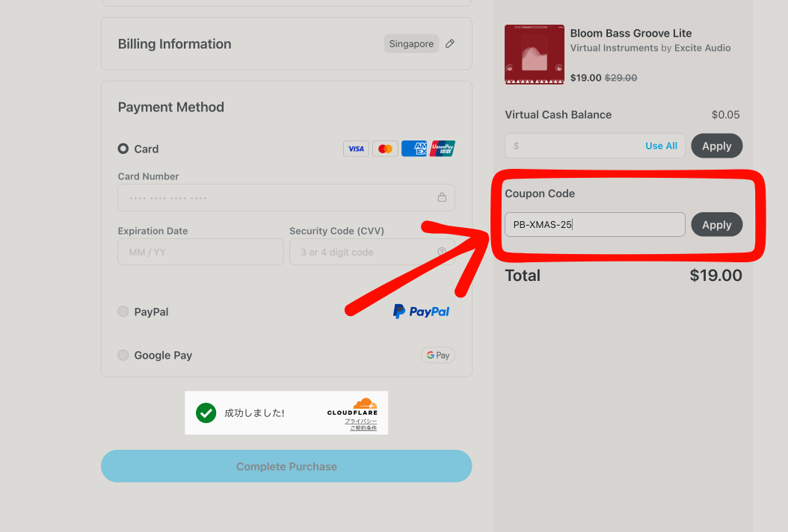Open the Bloom Bass Groove Lite product thumbnail

click(534, 55)
